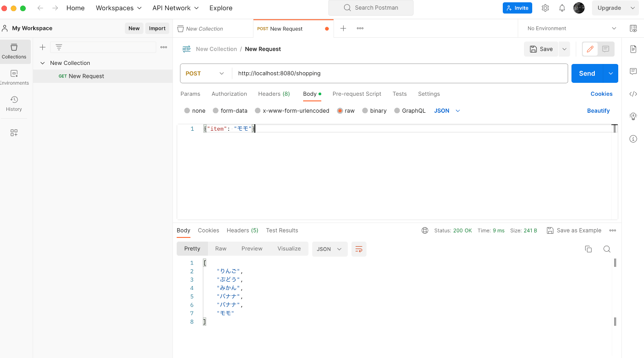Open the No Environment selector
This screenshot has width=644, height=358.
(572, 28)
